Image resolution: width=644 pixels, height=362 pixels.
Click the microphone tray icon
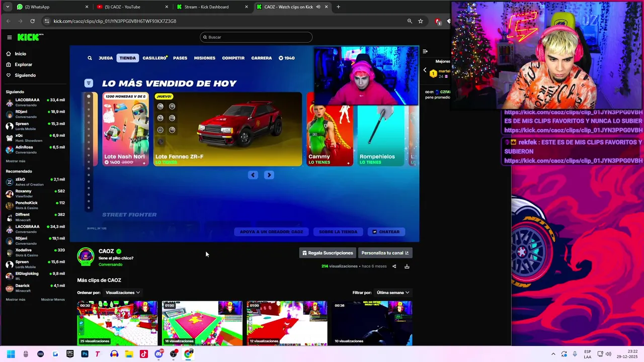click(x=575, y=354)
